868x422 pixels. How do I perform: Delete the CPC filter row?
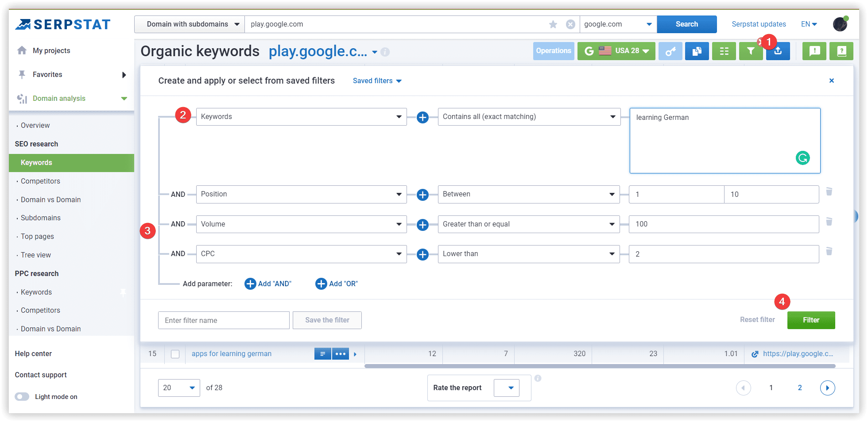pos(829,251)
